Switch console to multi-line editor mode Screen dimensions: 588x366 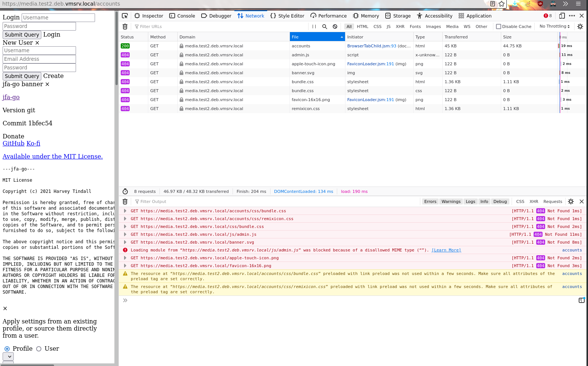(582, 300)
